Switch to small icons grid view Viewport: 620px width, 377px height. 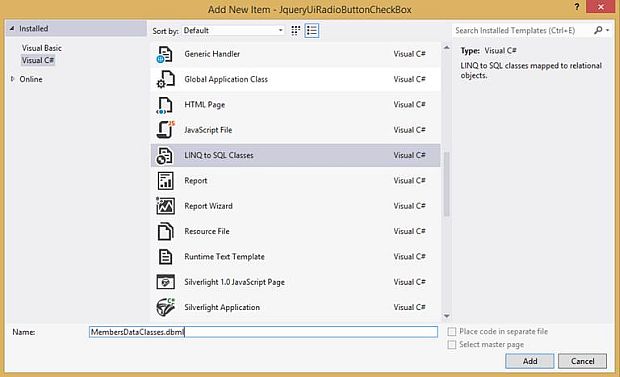coord(295,30)
